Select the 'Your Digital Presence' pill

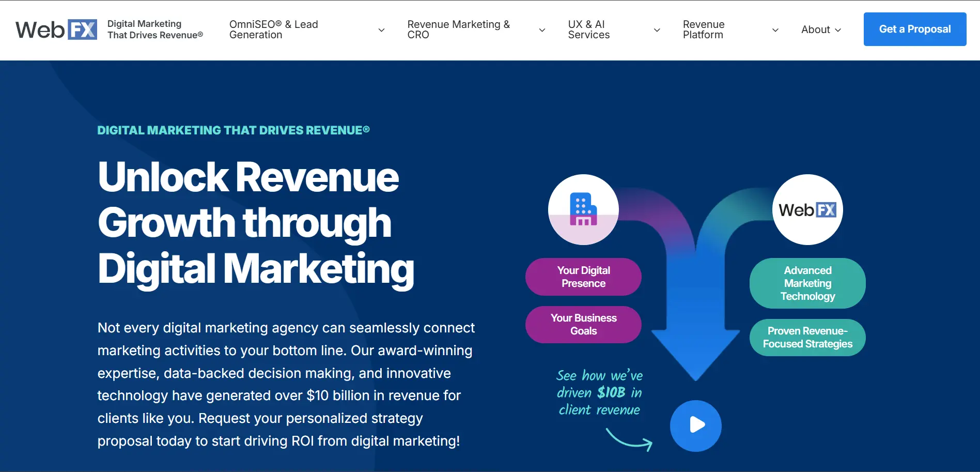[x=583, y=277]
